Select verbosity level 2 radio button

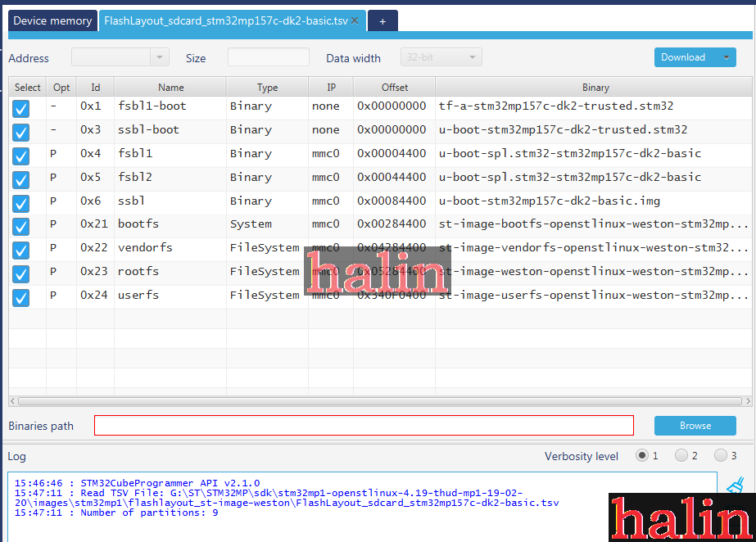681,455
